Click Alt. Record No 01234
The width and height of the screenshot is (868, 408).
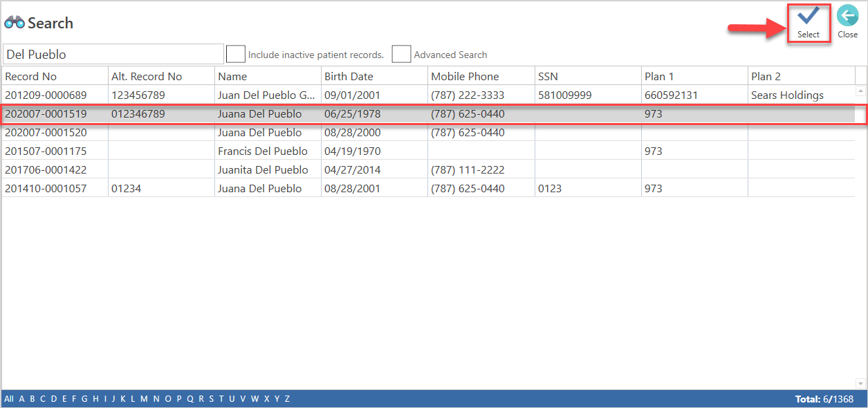click(126, 188)
